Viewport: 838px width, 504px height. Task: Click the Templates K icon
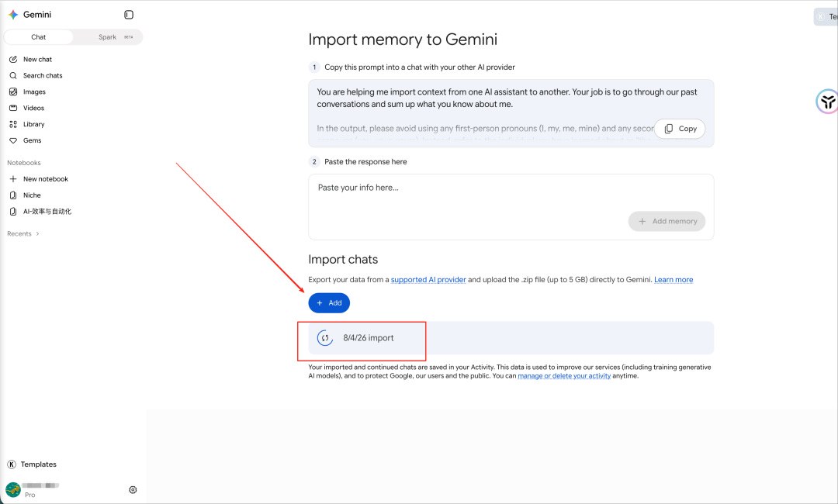11,464
